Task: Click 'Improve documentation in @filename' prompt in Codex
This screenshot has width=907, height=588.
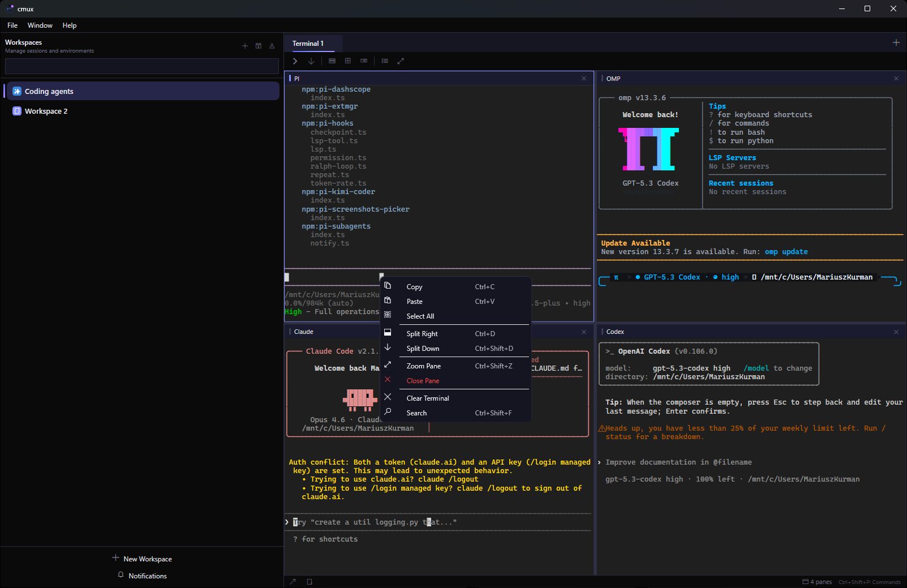Action: click(x=678, y=462)
